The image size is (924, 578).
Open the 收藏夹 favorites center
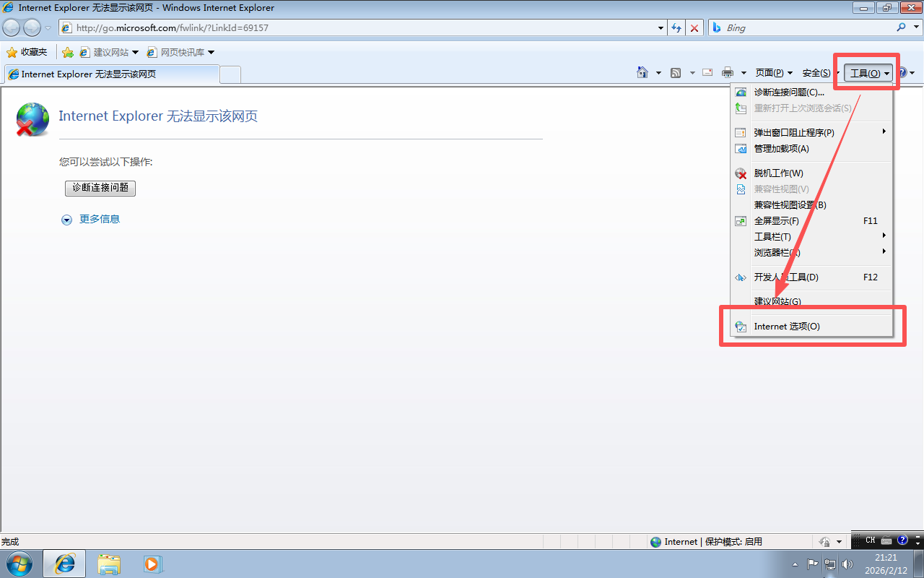click(x=27, y=52)
